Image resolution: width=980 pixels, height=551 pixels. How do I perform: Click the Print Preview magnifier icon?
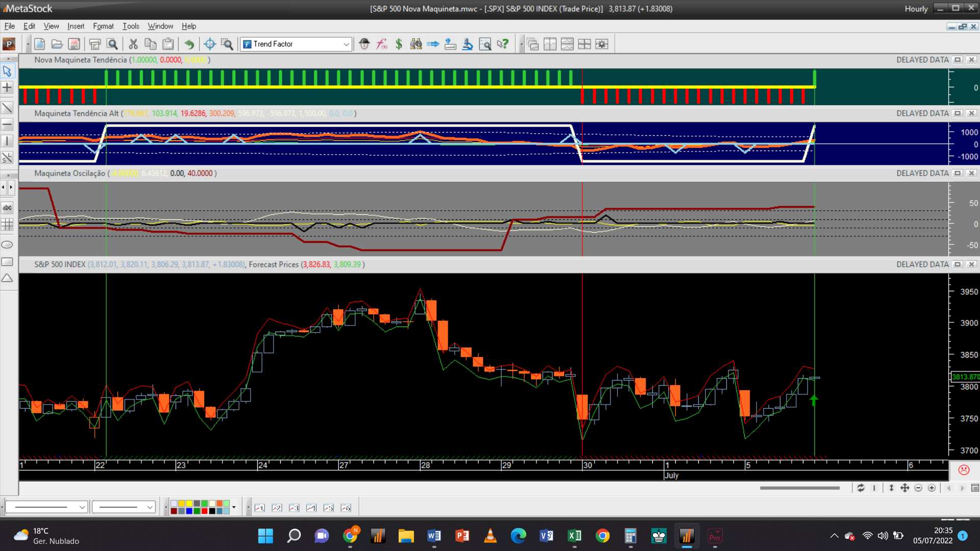click(x=112, y=44)
